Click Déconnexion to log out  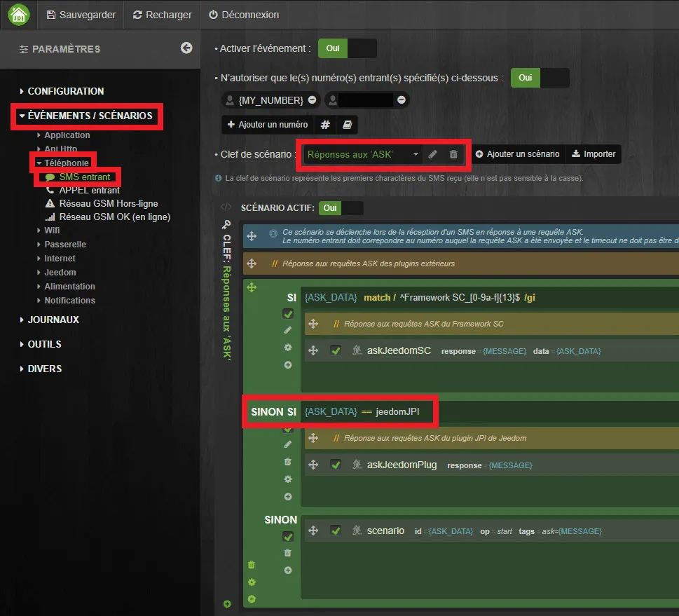pos(244,15)
